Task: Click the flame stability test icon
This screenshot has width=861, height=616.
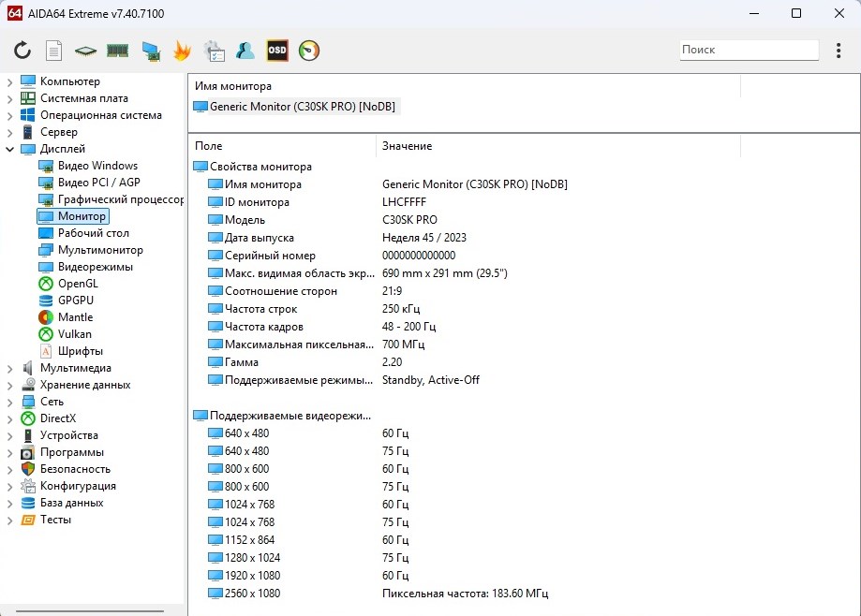Action: 182,51
